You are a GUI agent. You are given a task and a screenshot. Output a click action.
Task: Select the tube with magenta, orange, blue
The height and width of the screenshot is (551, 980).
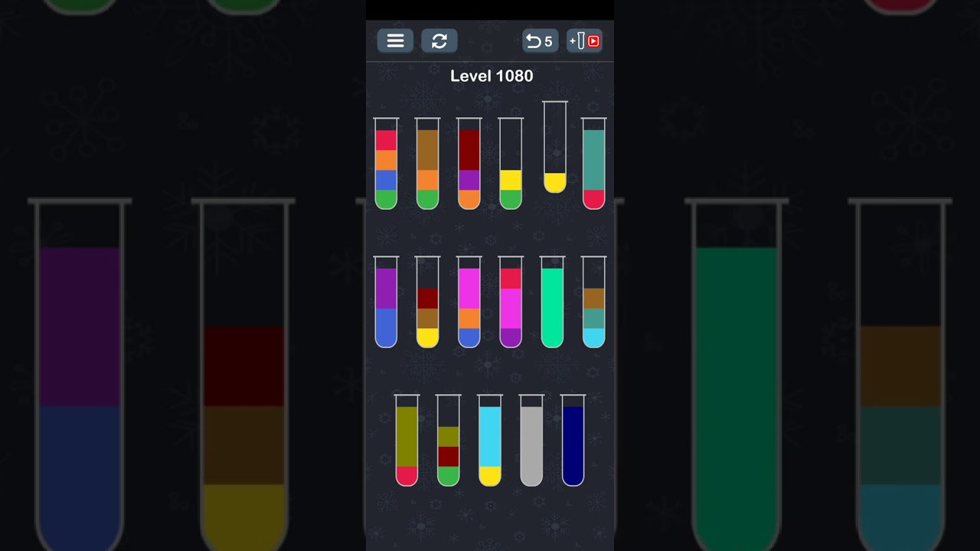pyautogui.click(x=469, y=302)
